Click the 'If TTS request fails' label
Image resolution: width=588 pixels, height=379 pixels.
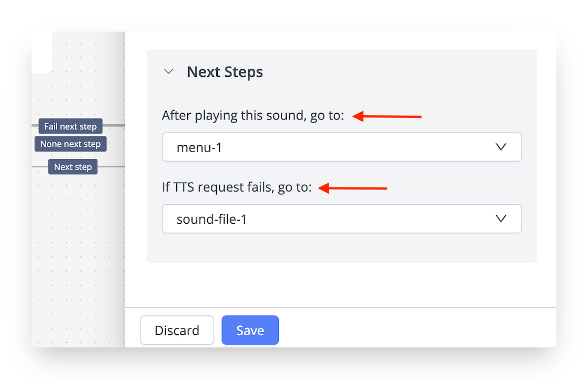coord(237,187)
